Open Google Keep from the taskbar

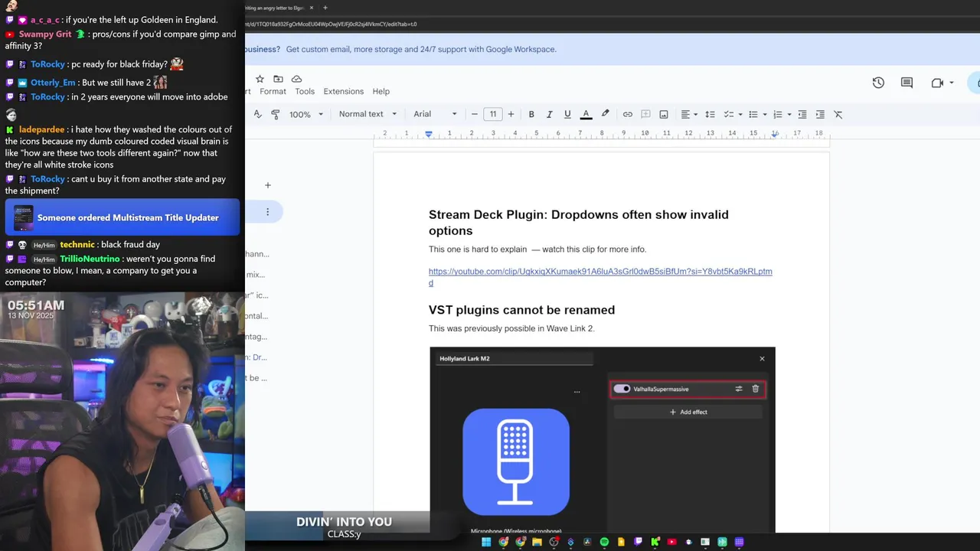621,542
